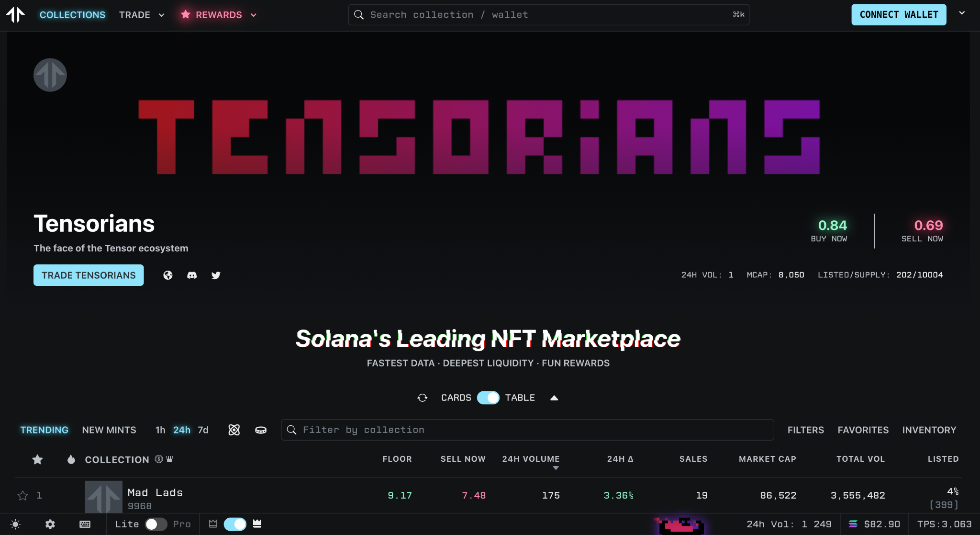Viewport: 980px width, 535px height.
Task: Open the Tensorians Twitter icon
Action: [216, 275]
